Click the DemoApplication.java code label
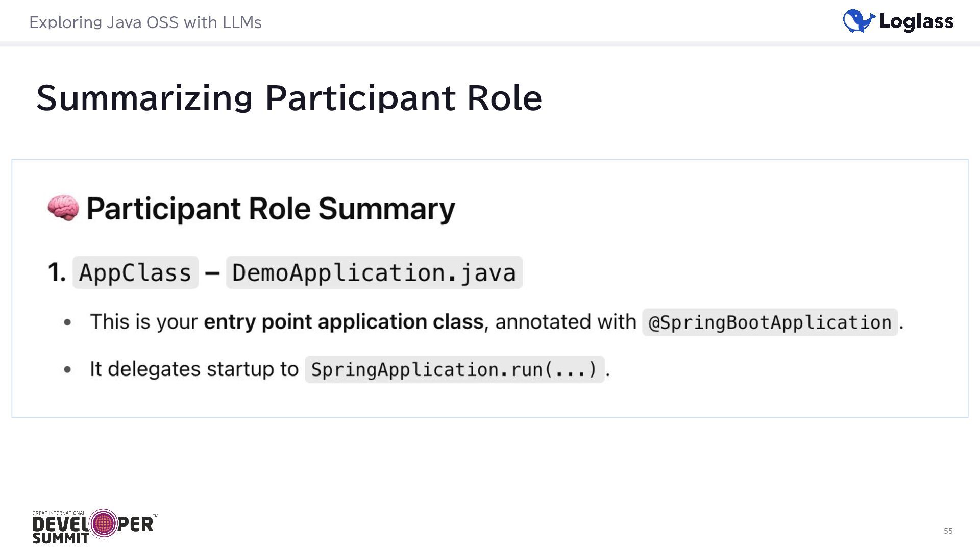Screen dimensions: 980x551 (374, 272)
